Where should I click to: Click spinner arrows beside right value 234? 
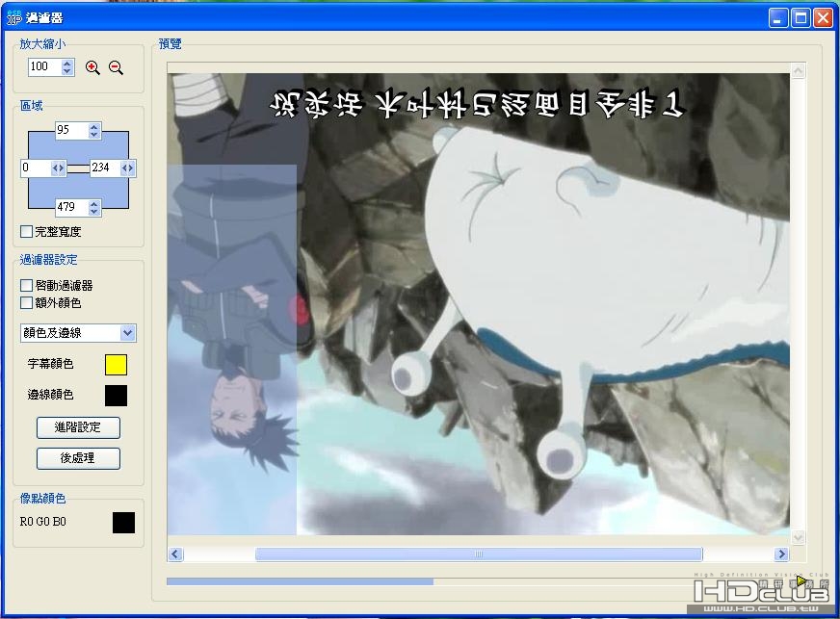[127, 168]
